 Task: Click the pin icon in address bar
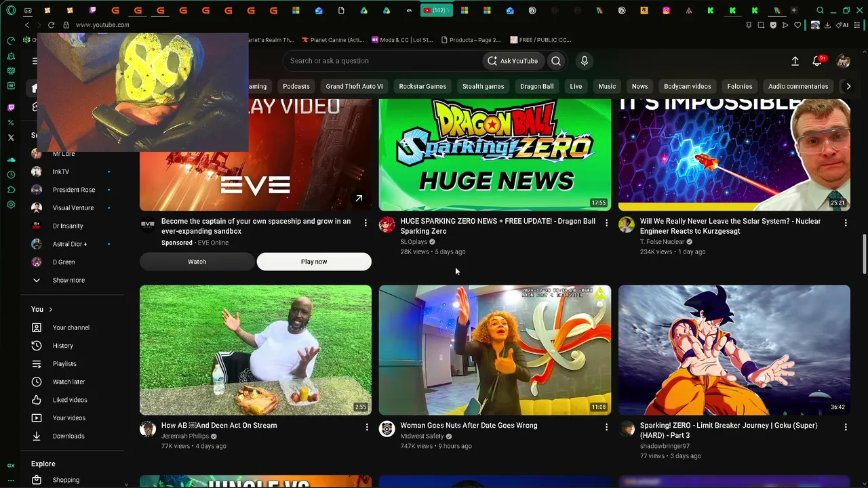[x=749, y=25]
